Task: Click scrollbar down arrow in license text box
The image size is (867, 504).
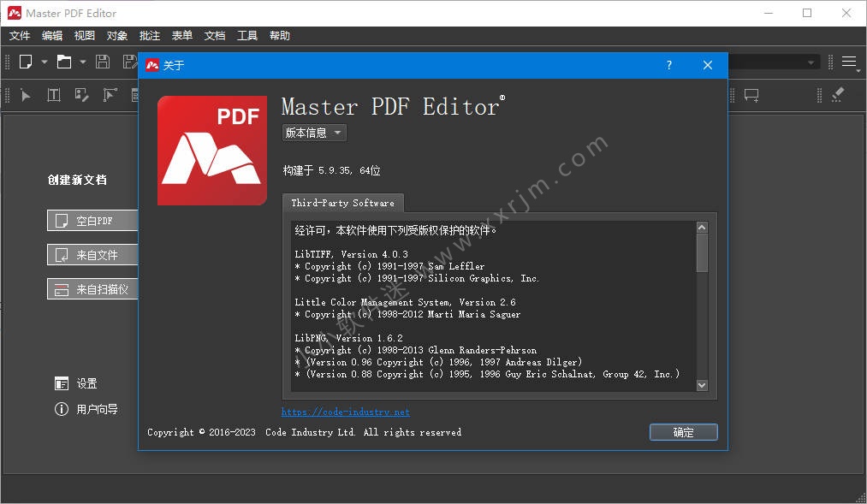Action: pyautogui.click(x=702, y=385)
